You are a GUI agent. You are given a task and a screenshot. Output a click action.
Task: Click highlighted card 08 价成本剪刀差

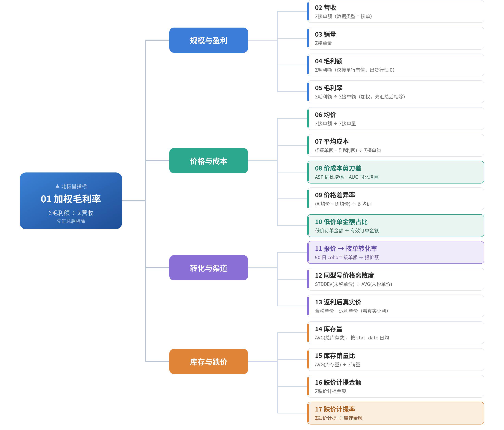[396, 172]
